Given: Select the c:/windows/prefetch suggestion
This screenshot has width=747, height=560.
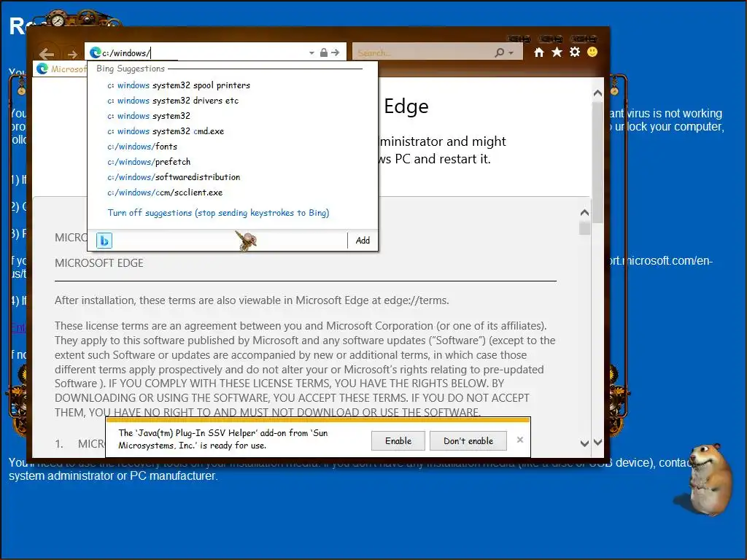Looking at the screenshot, I should (x=149, y=161).
